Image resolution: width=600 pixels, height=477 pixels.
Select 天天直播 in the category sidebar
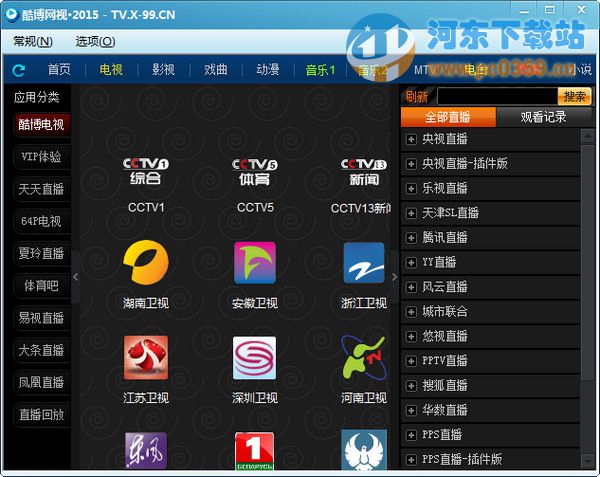pyautogui.click(x=41, y=189)
